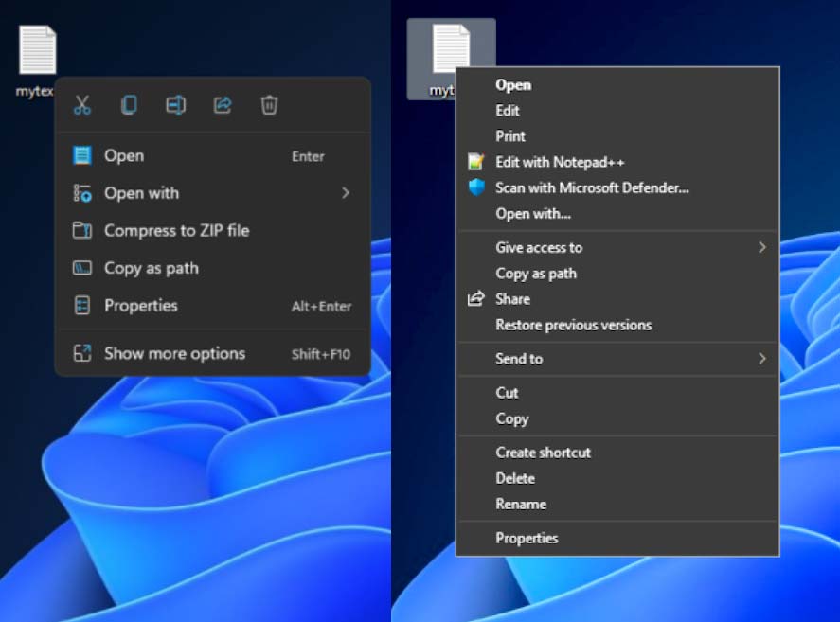Choose Delete in classic menu

tap(617, 478)
